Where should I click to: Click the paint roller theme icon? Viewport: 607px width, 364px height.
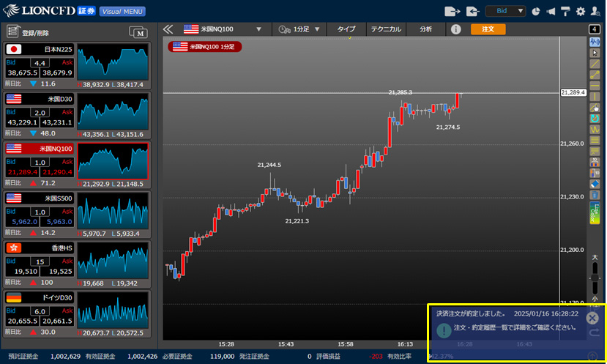(x=565, y=11)
